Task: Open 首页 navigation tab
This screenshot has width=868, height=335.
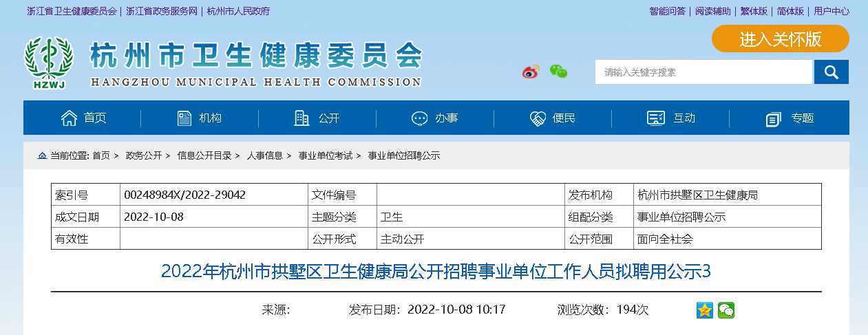Action: pos(83,118)
